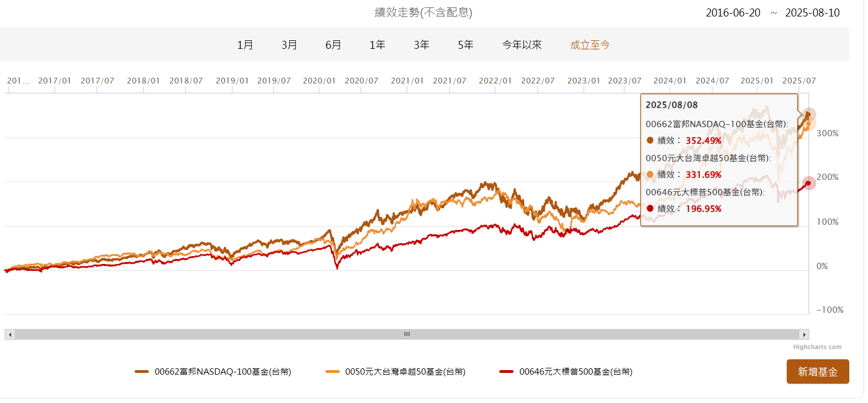Click the right scrollbar arrow below the chart
This screenshot has height=403, width=868.
(x=805, y=334)
